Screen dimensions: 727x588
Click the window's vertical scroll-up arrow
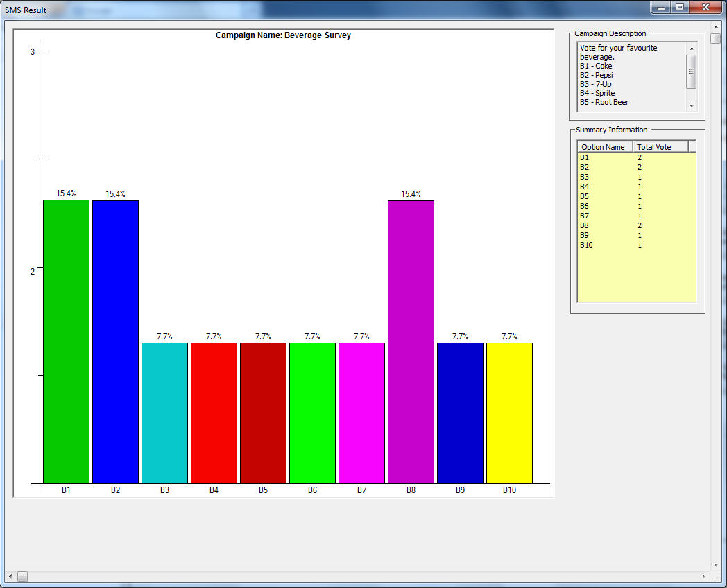coord(716,27)
